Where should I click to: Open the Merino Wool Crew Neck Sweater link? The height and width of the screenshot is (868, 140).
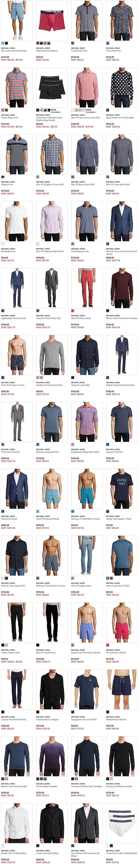121,318
